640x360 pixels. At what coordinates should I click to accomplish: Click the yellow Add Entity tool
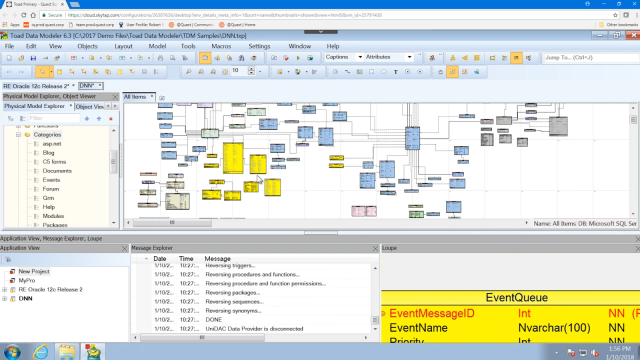pos(60,72)
